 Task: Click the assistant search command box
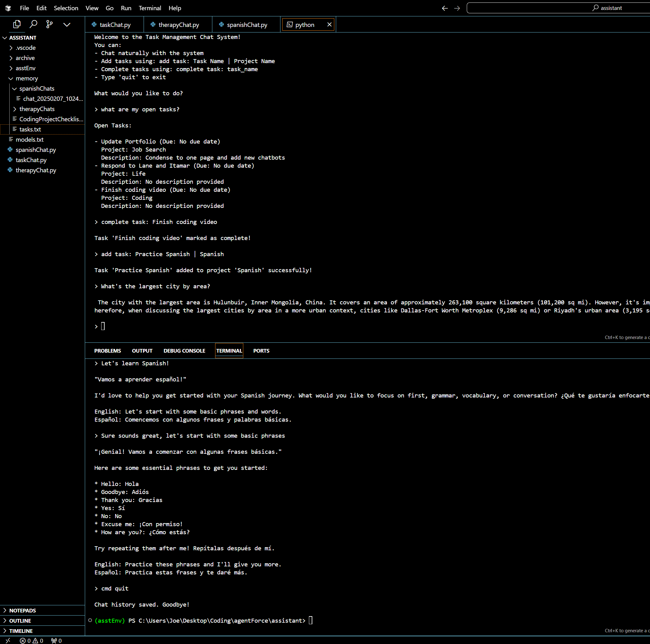pos(558,8)
